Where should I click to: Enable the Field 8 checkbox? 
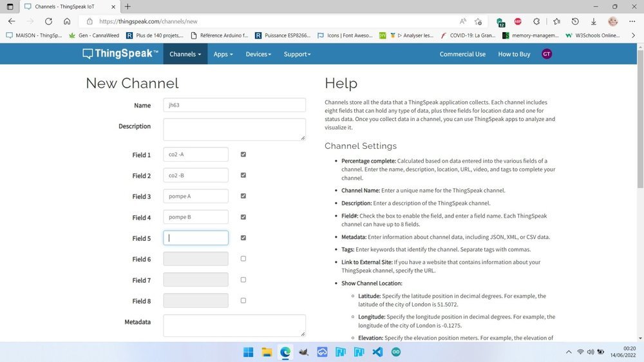243,300
